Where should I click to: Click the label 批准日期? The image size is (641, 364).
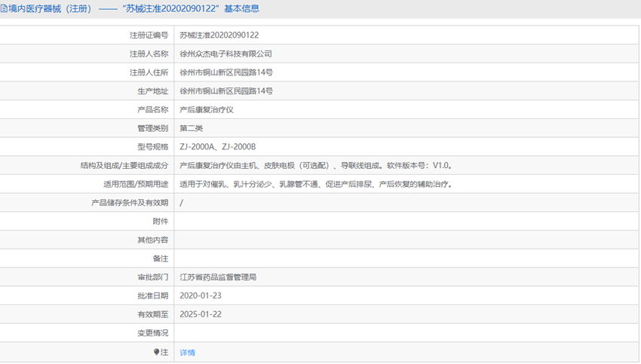pyautogui.click(x=152, y=295)
